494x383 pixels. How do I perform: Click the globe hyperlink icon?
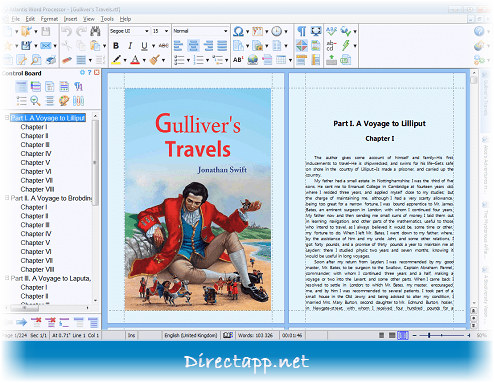(x=253, y=60)
